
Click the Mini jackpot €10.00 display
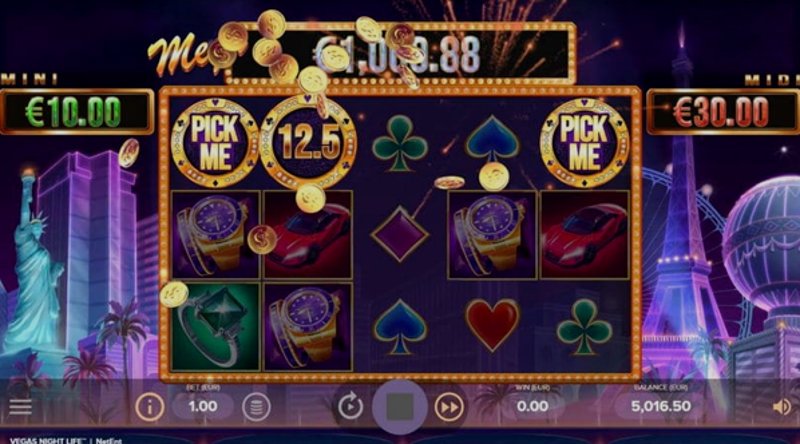(77, 112)
